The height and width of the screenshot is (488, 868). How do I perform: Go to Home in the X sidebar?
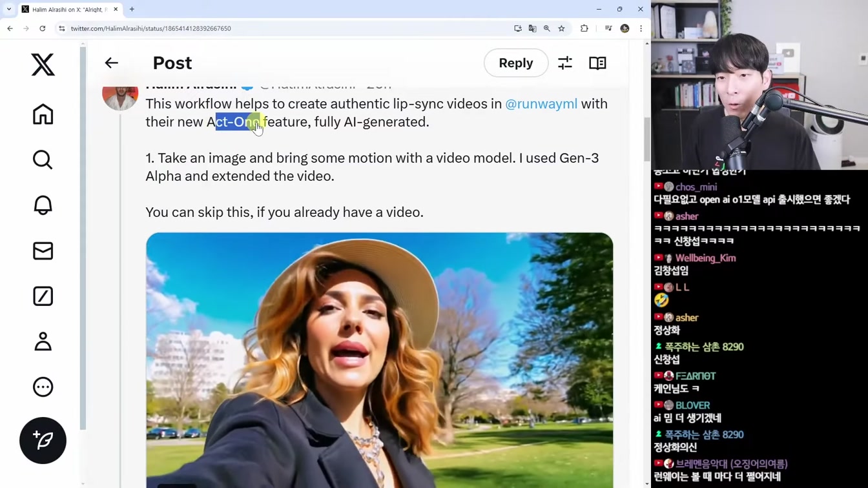(43, 114)
